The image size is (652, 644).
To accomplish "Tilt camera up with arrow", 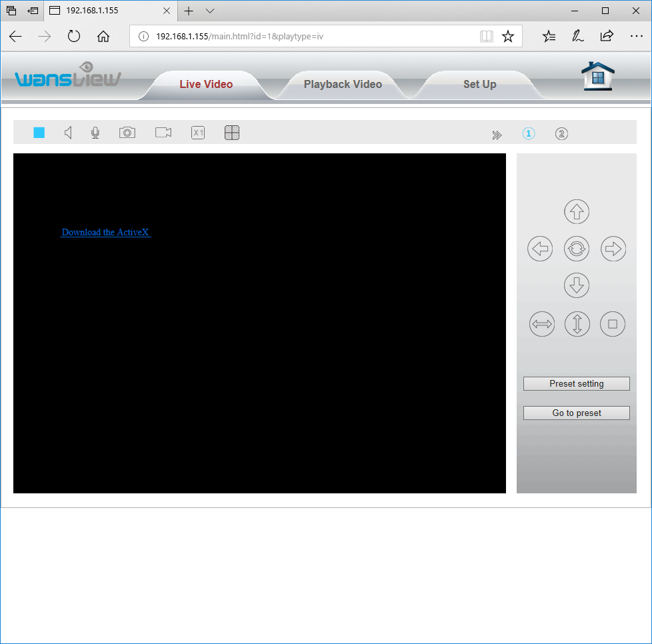I will pyautogui.click(x=577, y=211).
